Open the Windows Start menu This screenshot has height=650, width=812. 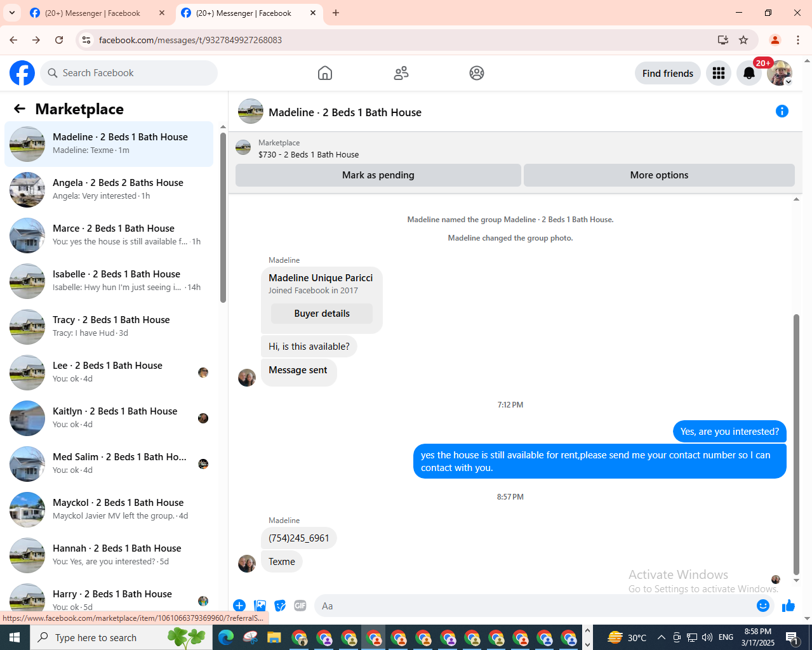tap(15, 637)
